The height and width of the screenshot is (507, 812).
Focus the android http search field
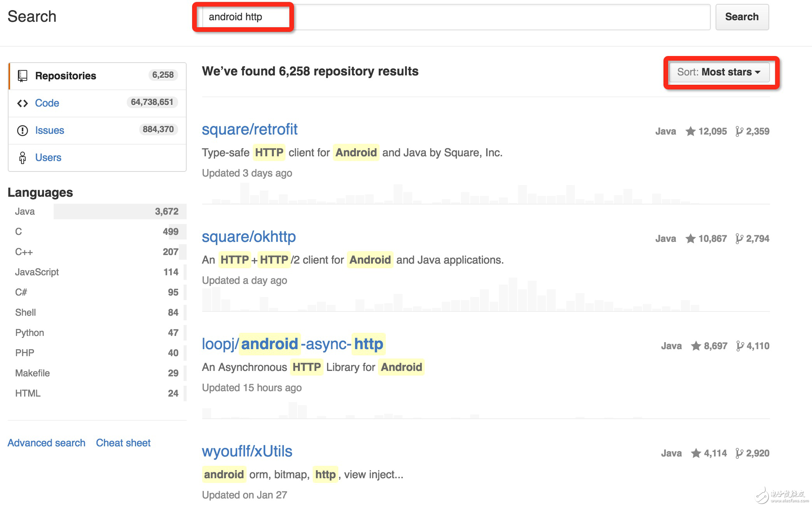(455, 17)
